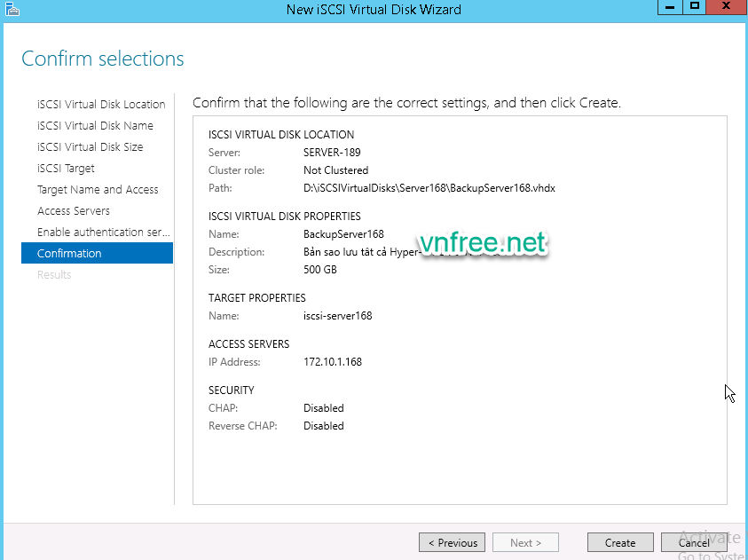Close the New iSCSI Virtual Disk Wizard
This screenshot has height=560, width=748.
[x=726, y=7]
